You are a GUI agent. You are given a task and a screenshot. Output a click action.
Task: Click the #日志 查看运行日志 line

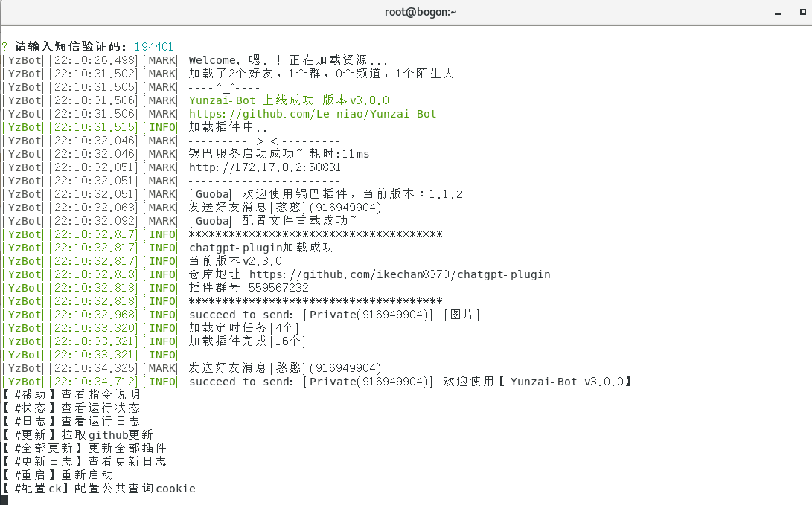coord(71,422)
